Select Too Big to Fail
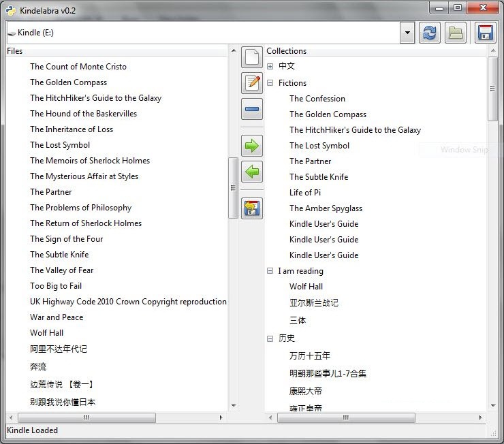The width and height of the screenshot is (504, 444). tap(56, 286)
